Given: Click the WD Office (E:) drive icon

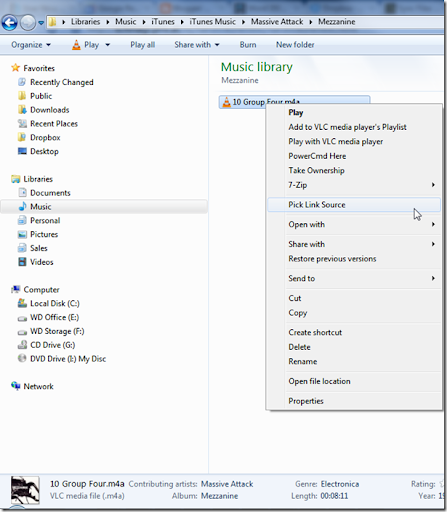Looking at the screenshot, I should (x=22, y=318).
